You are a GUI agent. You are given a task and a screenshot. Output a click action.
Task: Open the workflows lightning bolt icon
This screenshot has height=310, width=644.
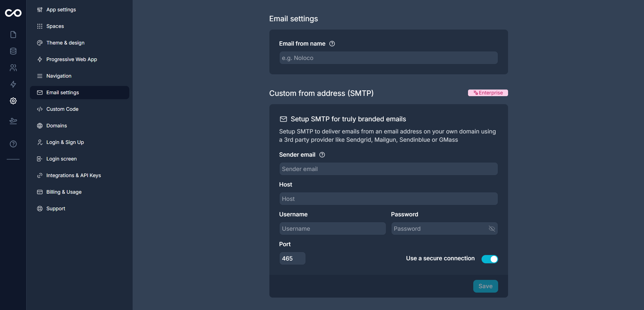pyautogui.click(x=13, y=84)
